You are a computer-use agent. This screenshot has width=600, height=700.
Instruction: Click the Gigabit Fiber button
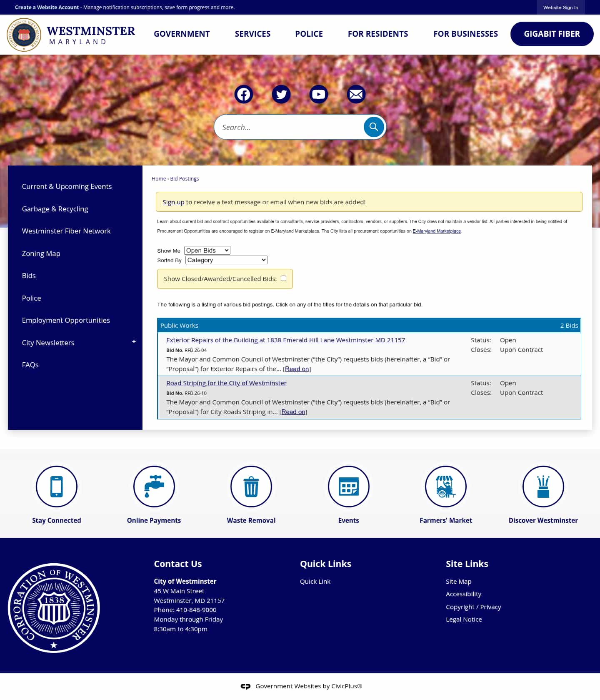click(x=552, y=34)
